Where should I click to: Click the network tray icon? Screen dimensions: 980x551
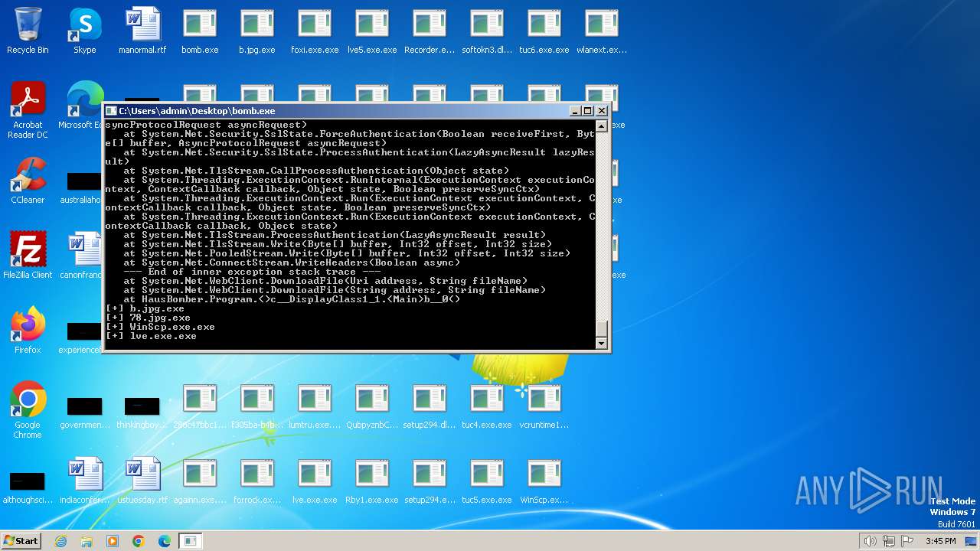889,541
